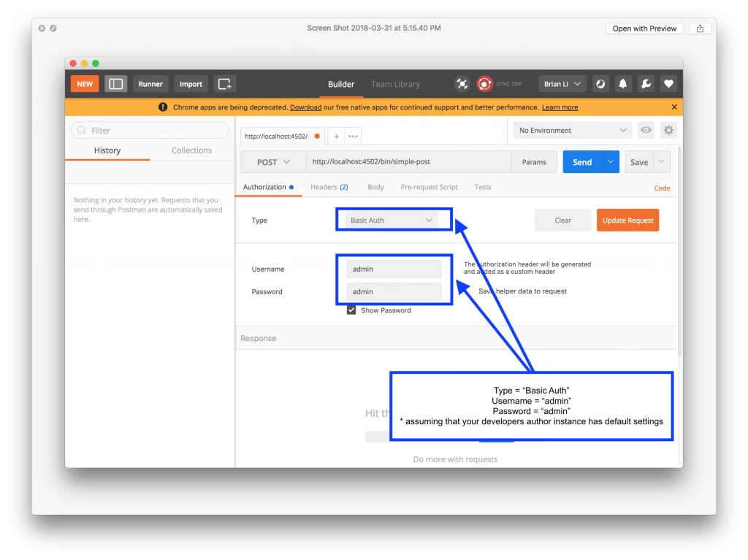Open the globe browse icon in the toolbar

(x=600, y=84)
